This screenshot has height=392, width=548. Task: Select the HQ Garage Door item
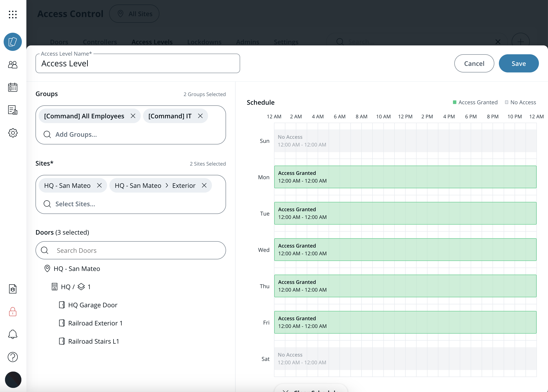pos(93,305)
